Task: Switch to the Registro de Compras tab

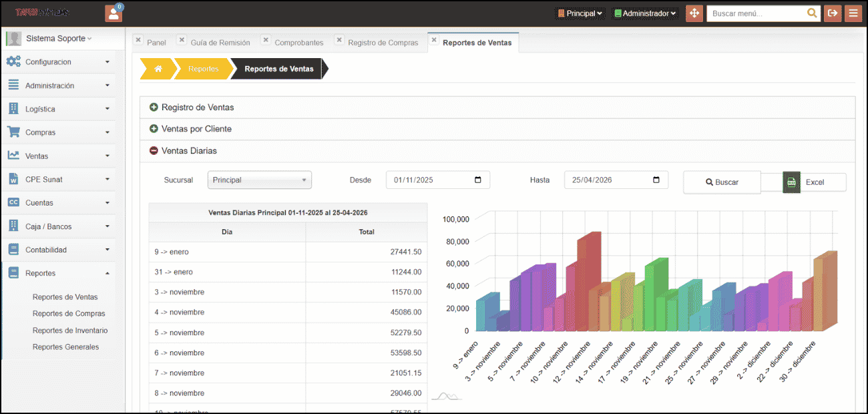Action: 383,43
